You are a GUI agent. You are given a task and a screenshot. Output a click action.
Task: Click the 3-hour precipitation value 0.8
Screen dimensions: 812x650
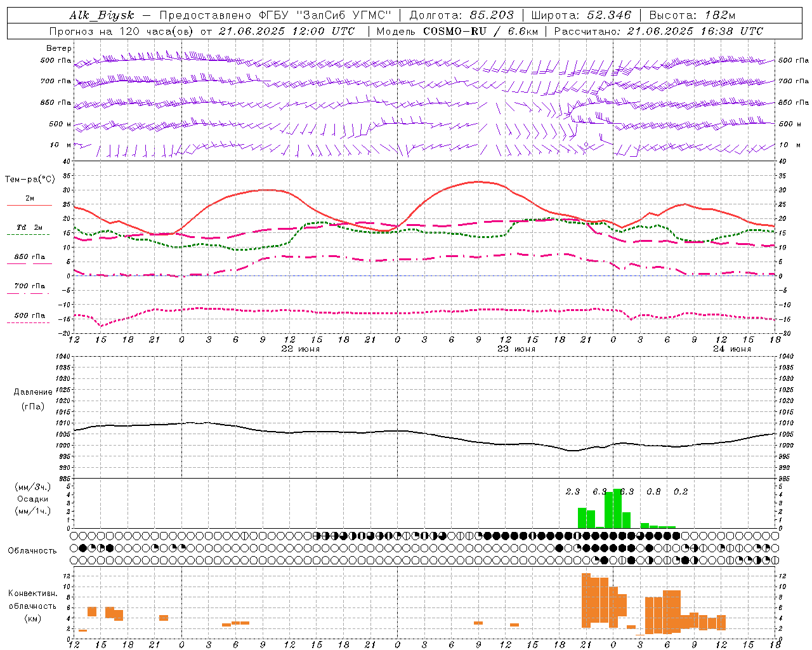[x=653, y=492]
